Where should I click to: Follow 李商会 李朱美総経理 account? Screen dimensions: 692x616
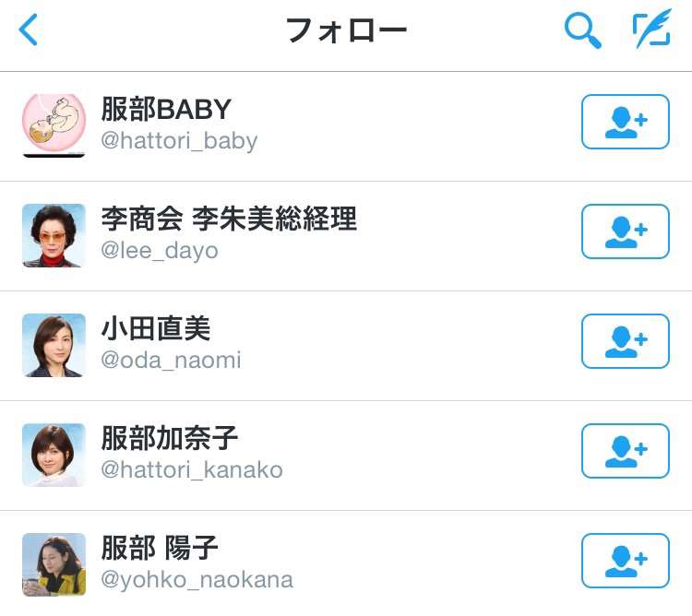(626, 231)
